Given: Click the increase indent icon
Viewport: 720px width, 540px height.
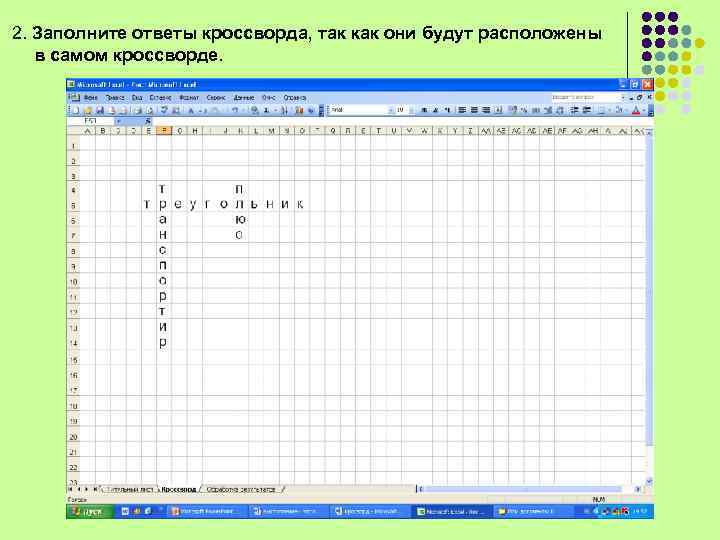Looking at the screenshot, I should [586, 110].
